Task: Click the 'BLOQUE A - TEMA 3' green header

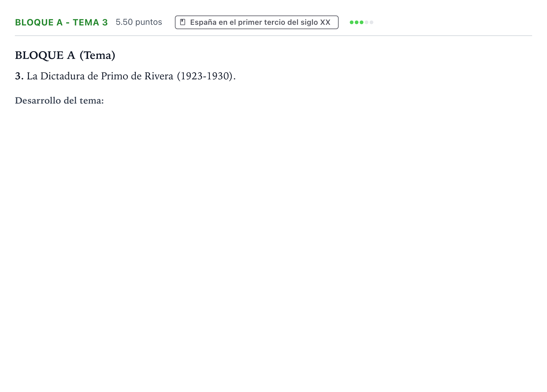Action: 61,22
